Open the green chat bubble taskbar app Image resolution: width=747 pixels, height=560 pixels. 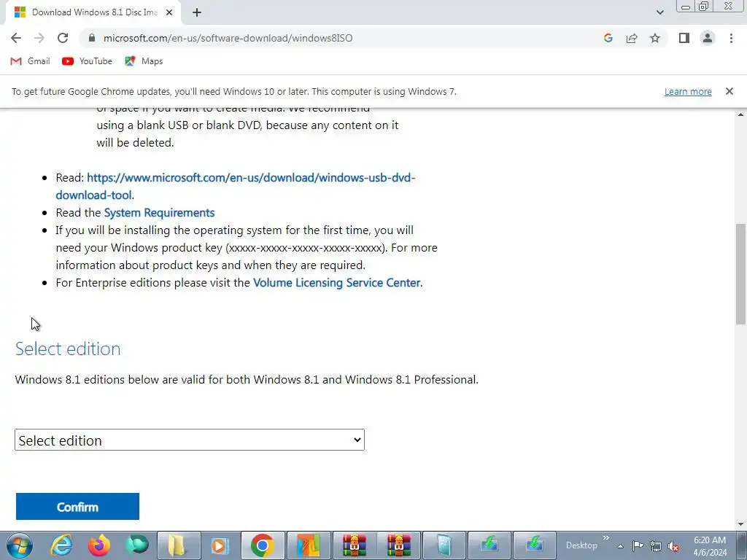coord(137,545)
